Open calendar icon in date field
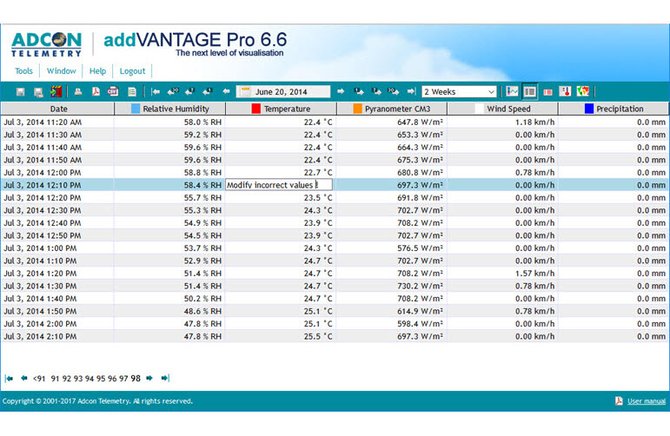The image size is (670, 436). (x=245, y=91)
